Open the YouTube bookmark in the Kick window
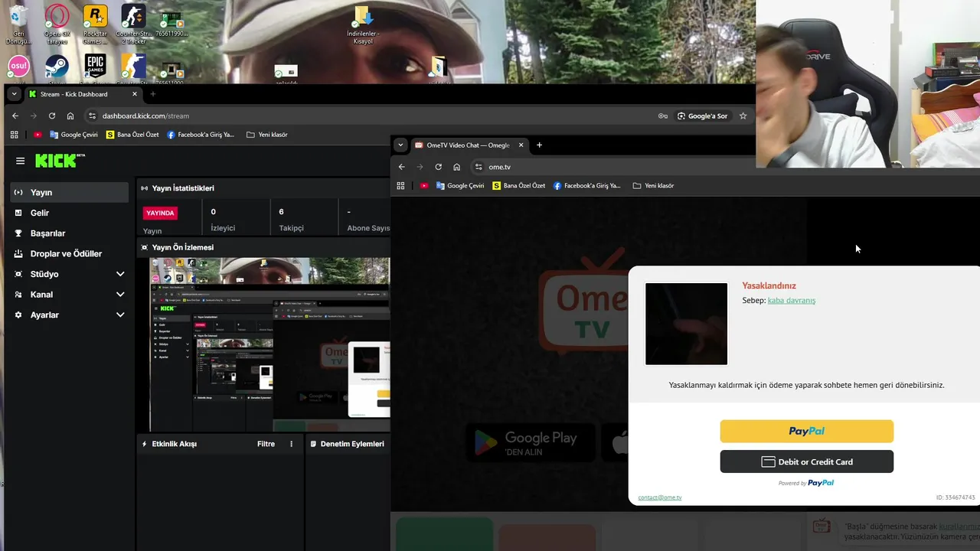 (38, 135)
